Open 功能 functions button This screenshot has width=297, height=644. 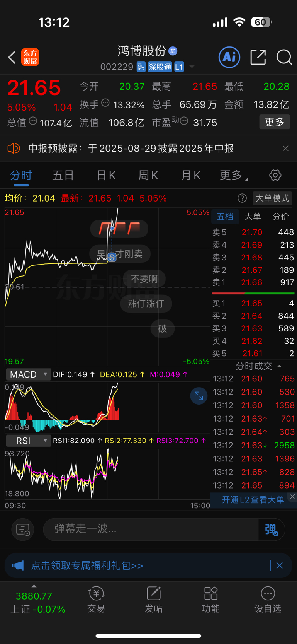click(210, 600)
